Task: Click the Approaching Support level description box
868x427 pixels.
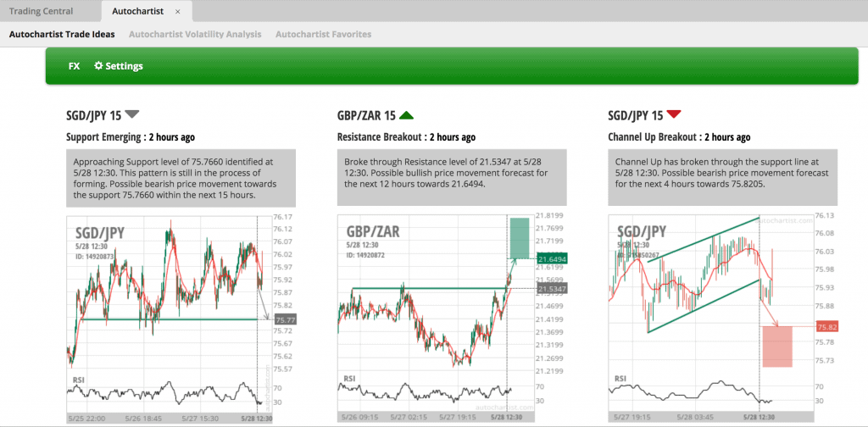Action: pyautogui.click(x=181, y=179)
